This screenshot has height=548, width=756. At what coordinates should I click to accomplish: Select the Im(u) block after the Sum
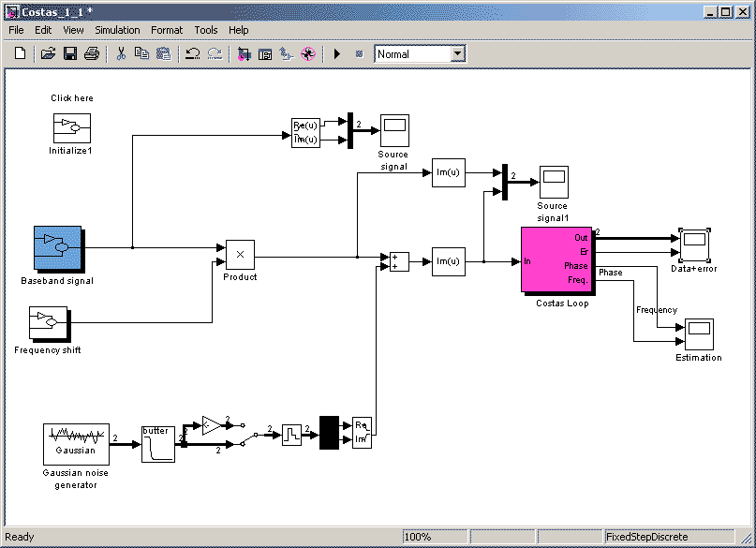click(449, 261)
